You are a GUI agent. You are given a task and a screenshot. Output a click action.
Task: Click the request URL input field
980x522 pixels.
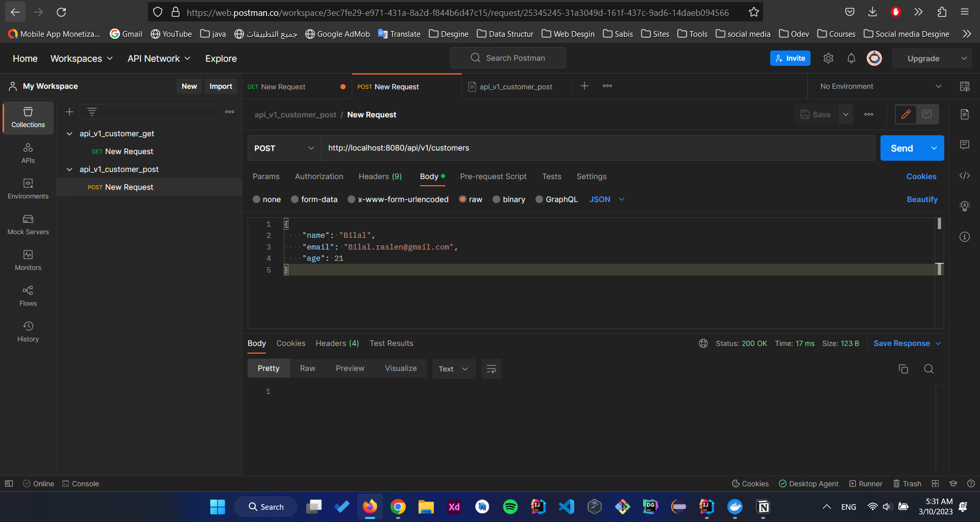tap(561, 148)
